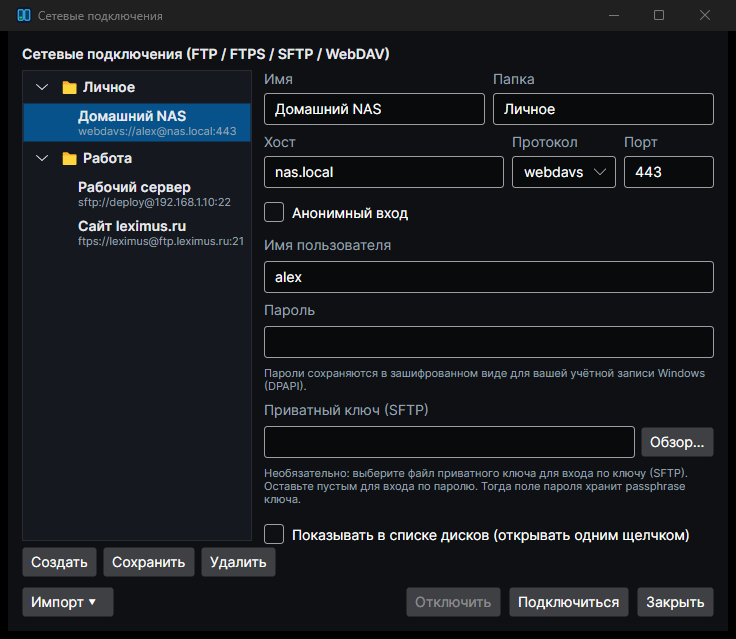Image resolution: width=736 pixels, height=639 pixels.
Task: Click the Порт field showing 443
Action: (x=668, y=172)
